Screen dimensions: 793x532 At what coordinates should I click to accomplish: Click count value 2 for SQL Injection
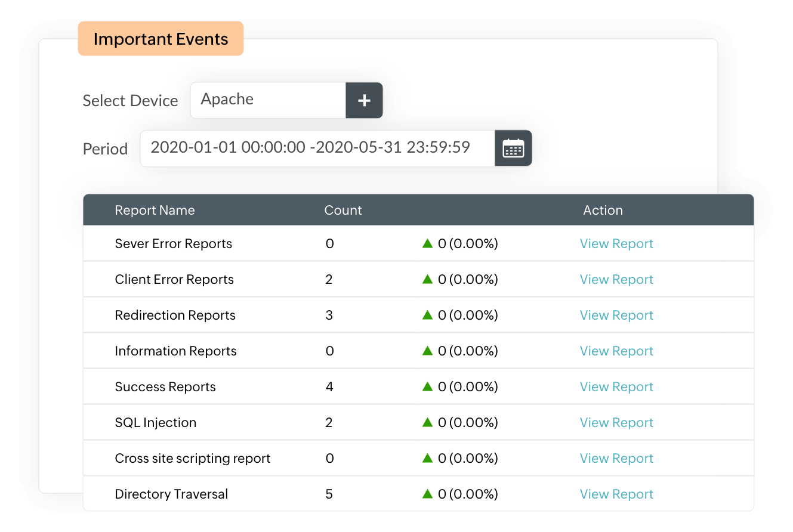pyautogui.click(x=329, y=422)
